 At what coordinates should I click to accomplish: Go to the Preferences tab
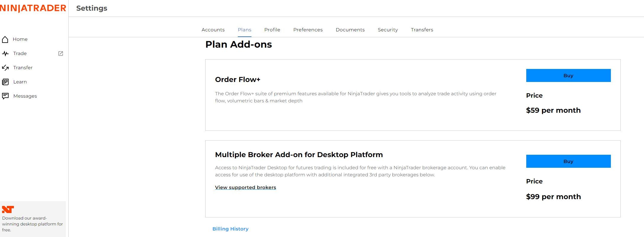(308, 30)
